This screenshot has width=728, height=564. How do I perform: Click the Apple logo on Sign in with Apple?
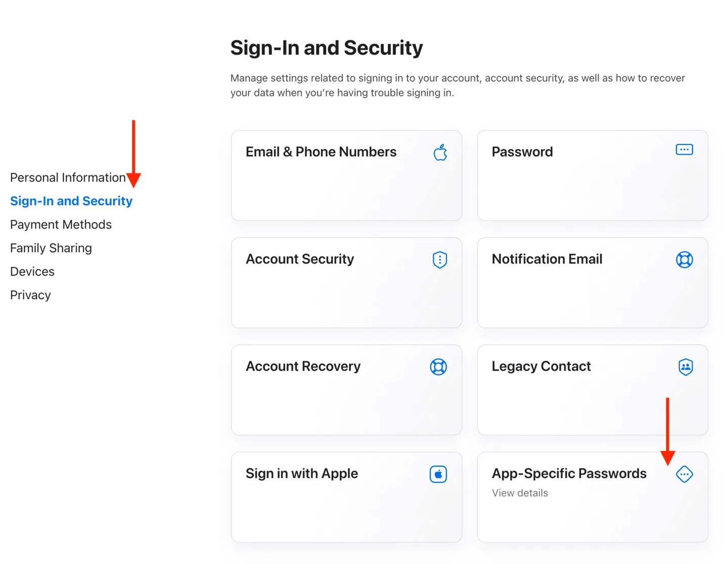[438, 474]
